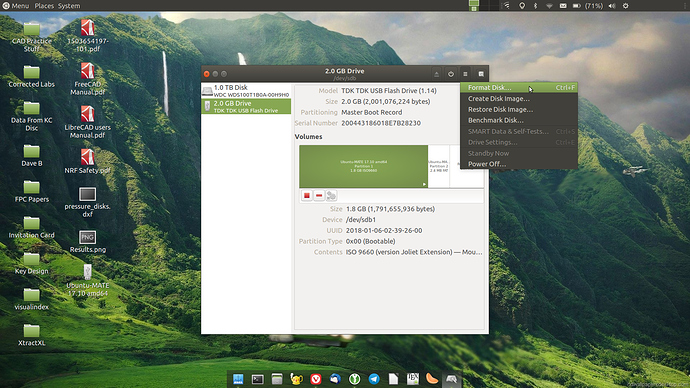This screenshot has height=388, width=690.
Task: Click the volume speaker icon in system tray
Action: pyautogui.click(x=612, y=6)
